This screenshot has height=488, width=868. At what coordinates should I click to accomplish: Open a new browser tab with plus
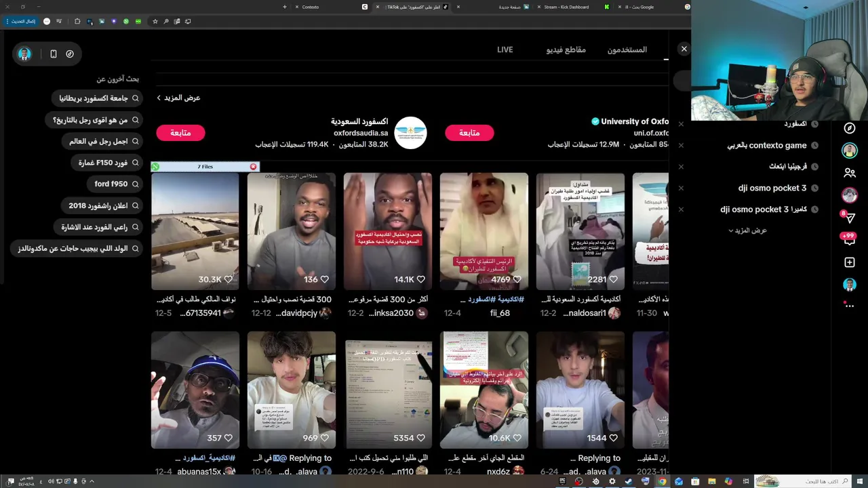284,7
